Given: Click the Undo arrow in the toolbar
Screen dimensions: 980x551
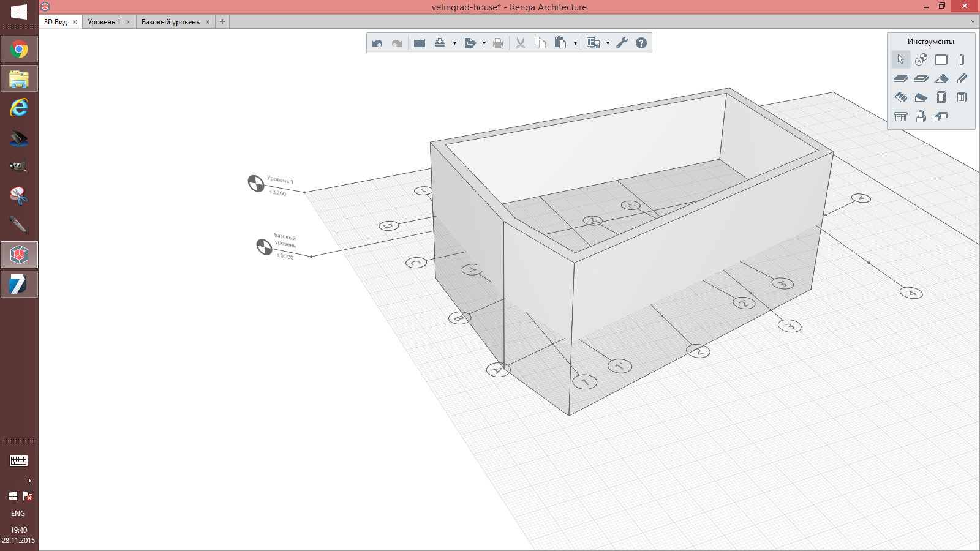Looking at the screenshot, I should tap(378, 43).
